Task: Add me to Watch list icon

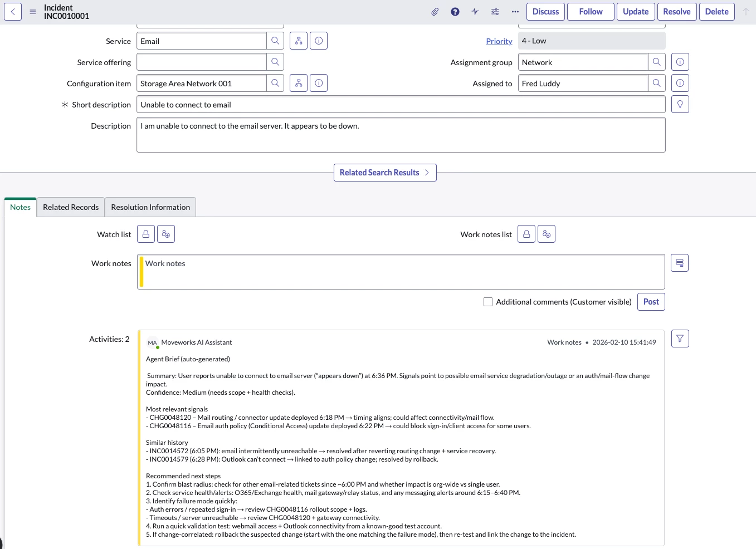Action: (x=166, y=234)
